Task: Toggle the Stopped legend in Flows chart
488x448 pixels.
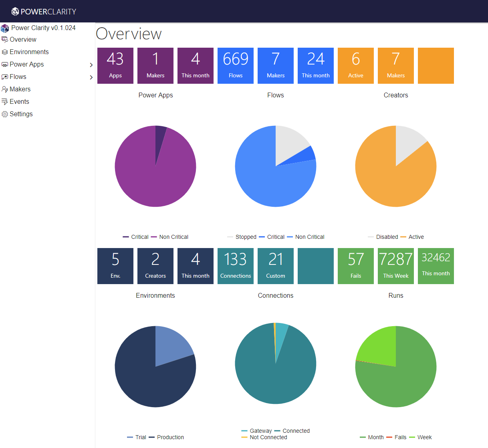Action: click(242, 237)
